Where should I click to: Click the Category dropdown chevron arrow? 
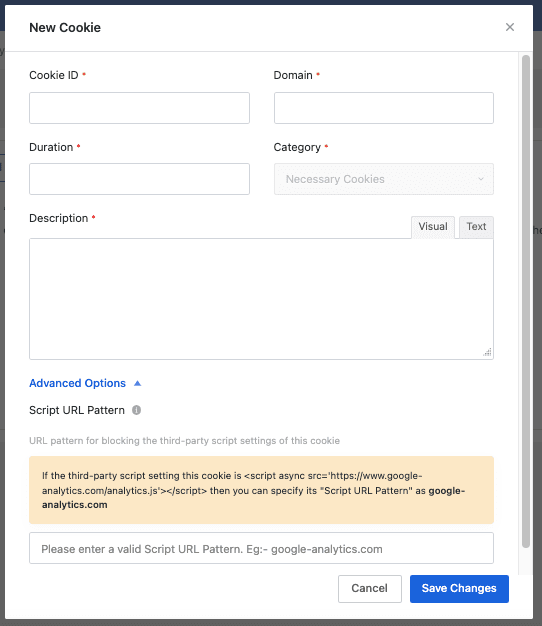tap(481, 179)
